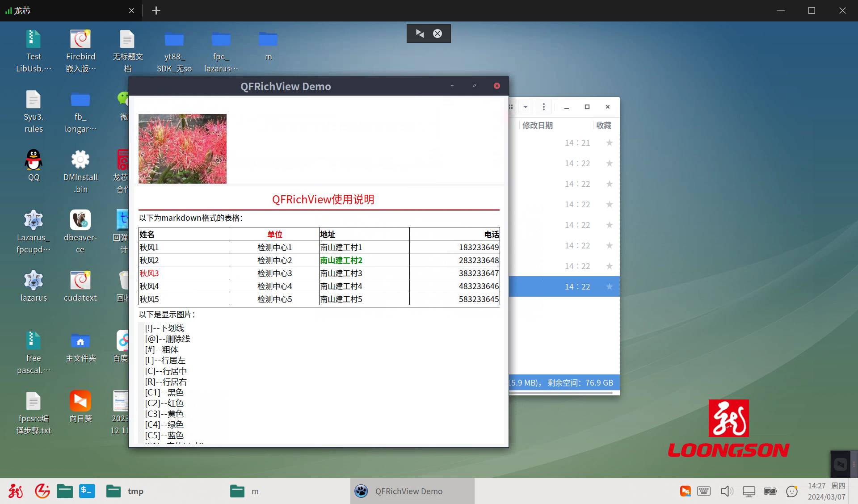858x504 pixels.
Task: Open the three-dot menu in file manager
Action: click(543, 107)
